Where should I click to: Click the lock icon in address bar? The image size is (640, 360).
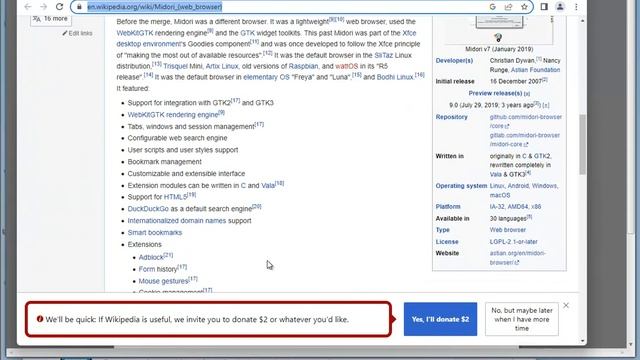79,7
